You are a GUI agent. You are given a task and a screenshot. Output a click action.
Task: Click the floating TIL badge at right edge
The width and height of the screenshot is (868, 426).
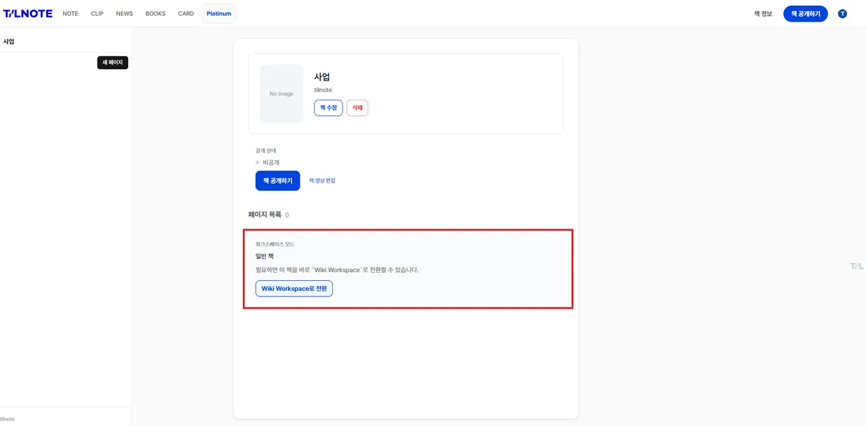point(857,267)
